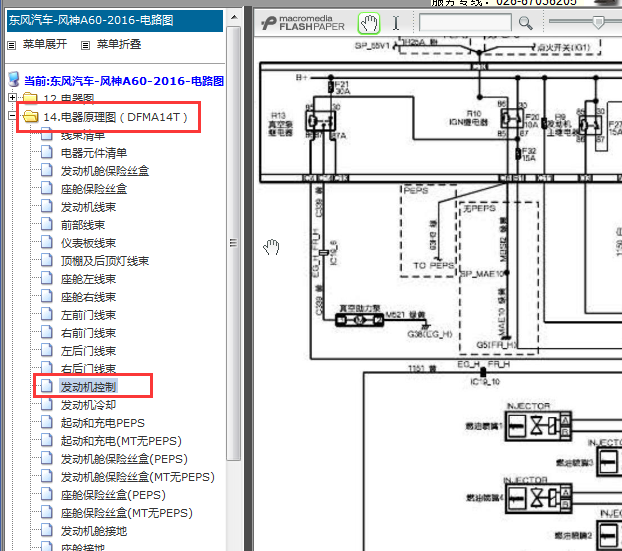Open the 发动机舱保险丝盒 page

point(105,171)
